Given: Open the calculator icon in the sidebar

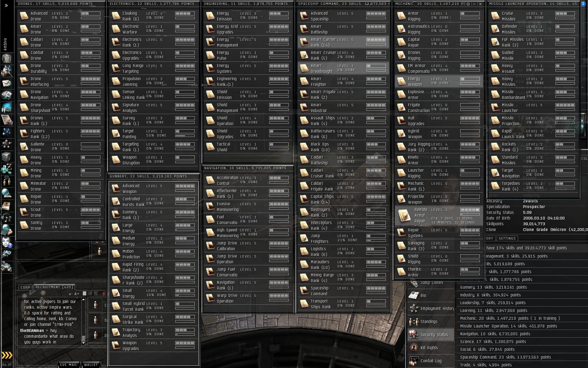Looking at the screenshot, I should click(x=7, y=230).
